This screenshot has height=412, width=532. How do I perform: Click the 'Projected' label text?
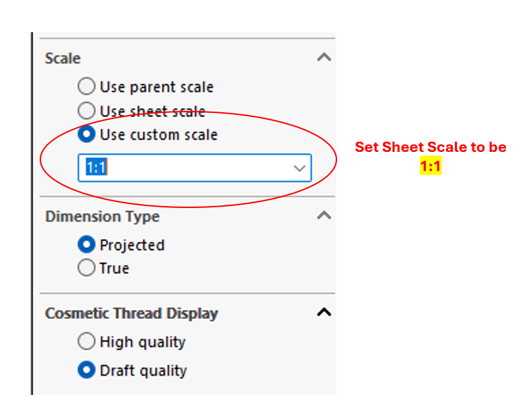[x=132, y=244]
